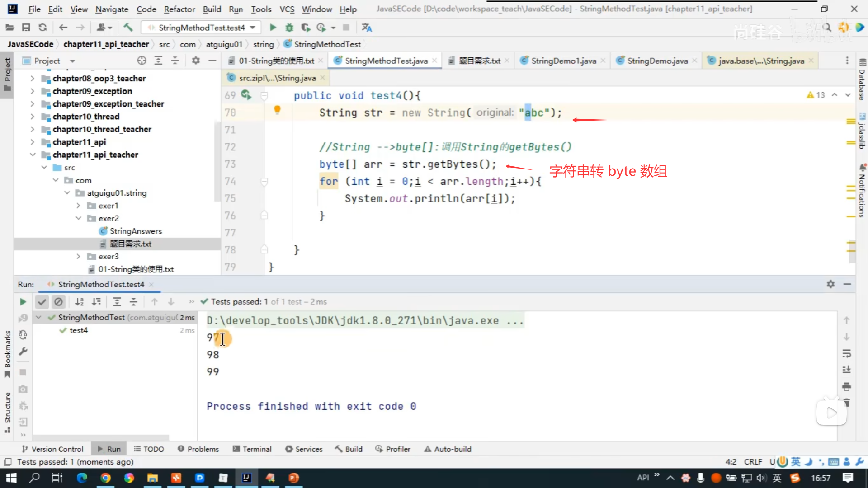868x488 pixels.
Task: Click the green Run button in the main toolbar
Action: coord(273,28)
